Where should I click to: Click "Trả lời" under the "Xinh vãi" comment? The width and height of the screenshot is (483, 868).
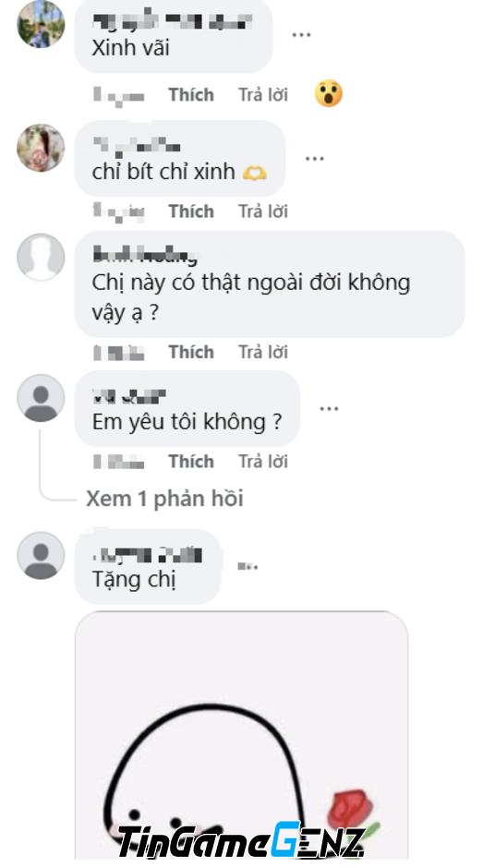tap(263, 95)
